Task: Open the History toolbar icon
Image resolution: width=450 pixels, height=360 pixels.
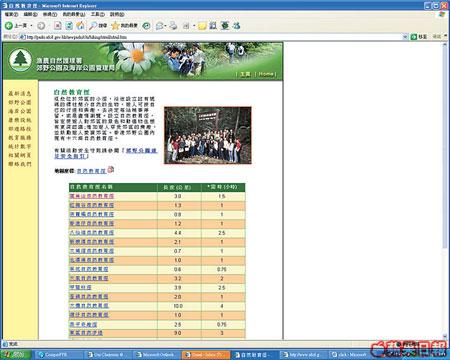Action: [x=146, y=26]
